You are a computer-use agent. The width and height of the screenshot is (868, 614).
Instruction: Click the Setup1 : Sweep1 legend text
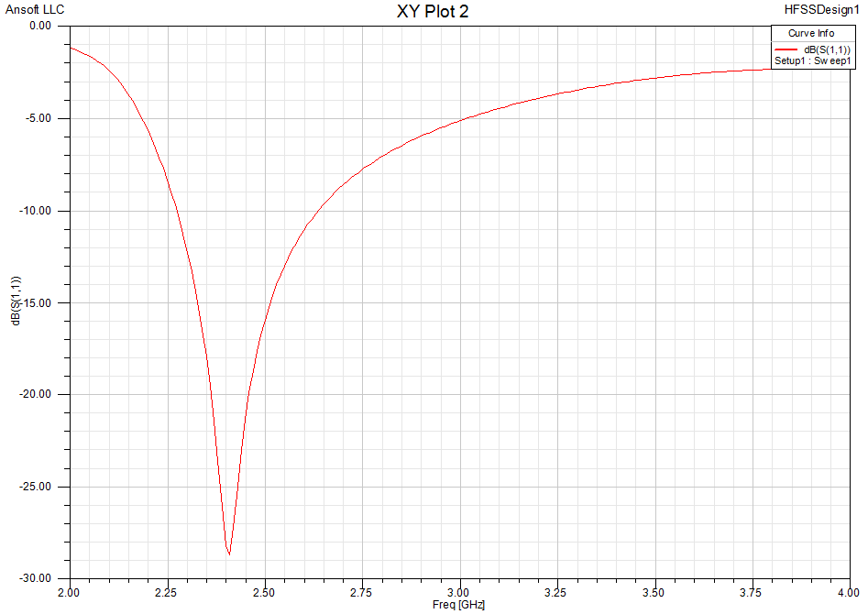pos(814,62)
